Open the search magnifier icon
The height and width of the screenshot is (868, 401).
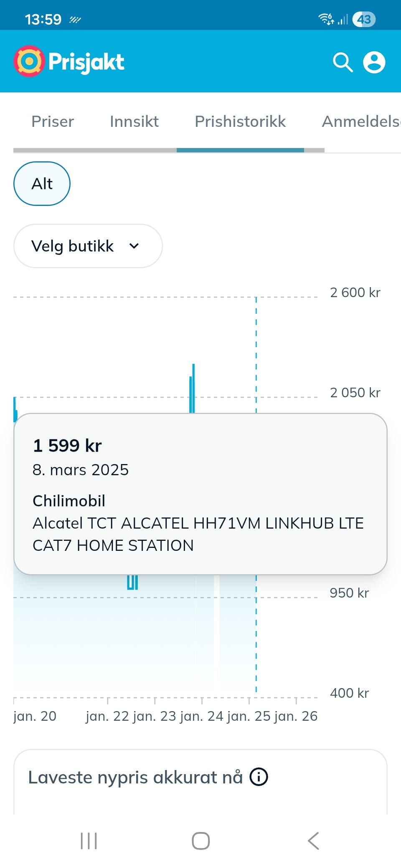(x=343, y=62)
